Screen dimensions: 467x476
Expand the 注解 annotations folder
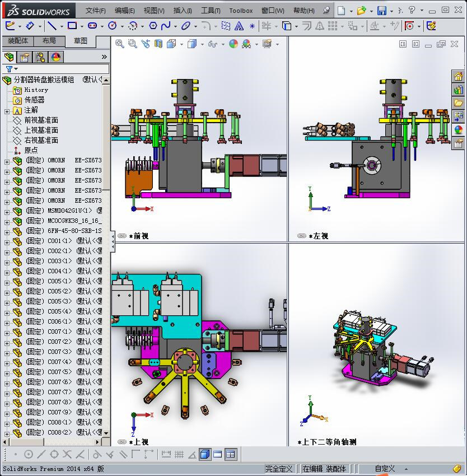click(7, 111)
